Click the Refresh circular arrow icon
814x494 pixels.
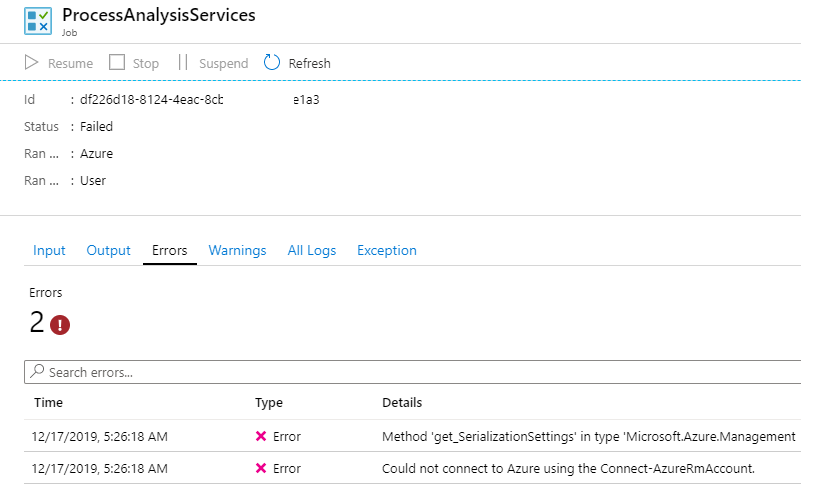point(272,62)
